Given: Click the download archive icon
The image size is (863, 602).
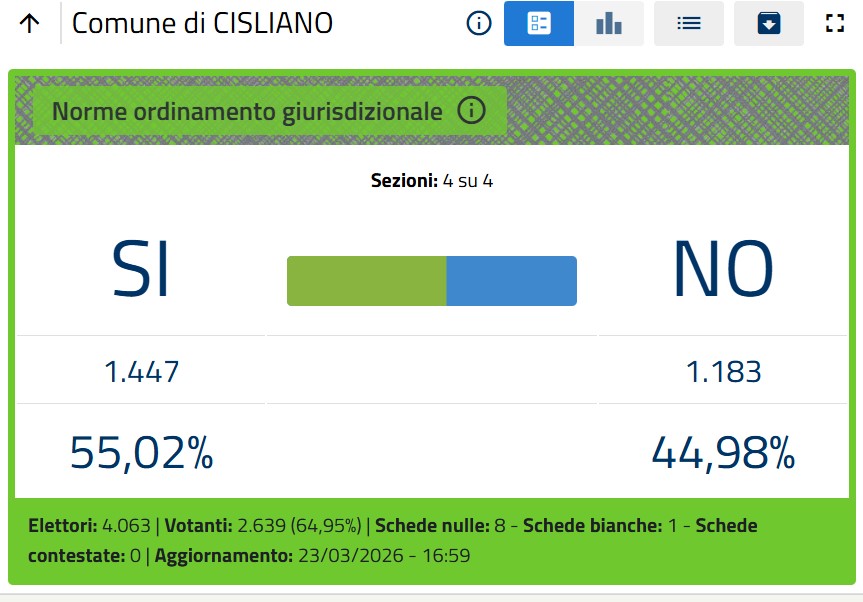Looking at the screenshot, I should pos(768,24).
